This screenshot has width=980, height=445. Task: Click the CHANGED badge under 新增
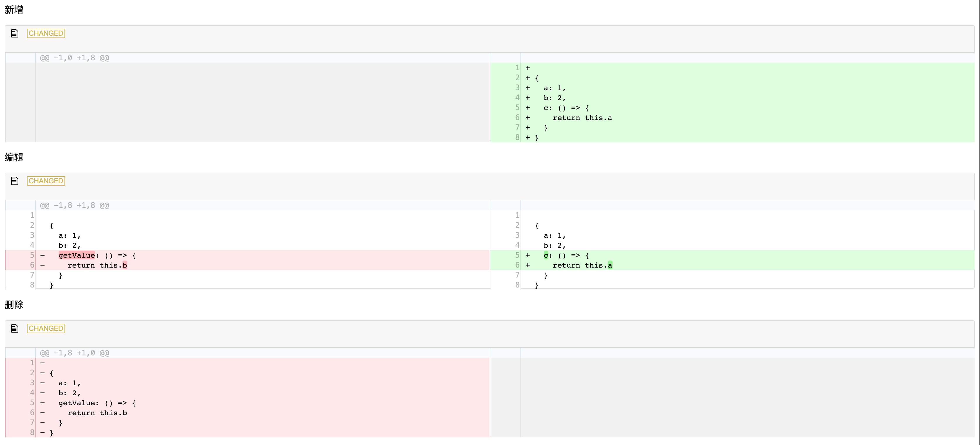tap(46, 33)
